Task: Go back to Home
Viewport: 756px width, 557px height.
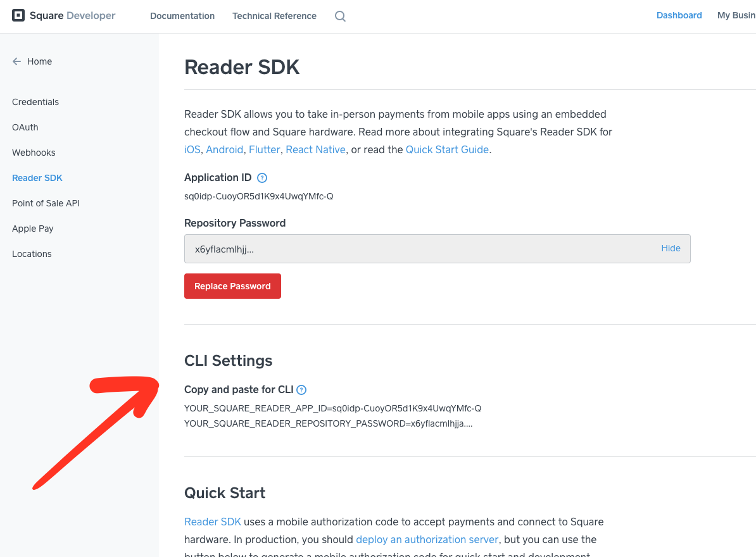Action: [39, 61]
